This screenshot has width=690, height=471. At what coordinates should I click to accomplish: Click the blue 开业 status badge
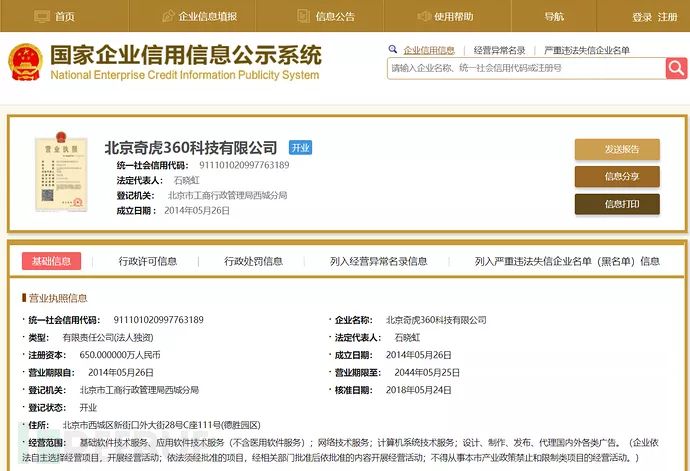tap(301, 147)
